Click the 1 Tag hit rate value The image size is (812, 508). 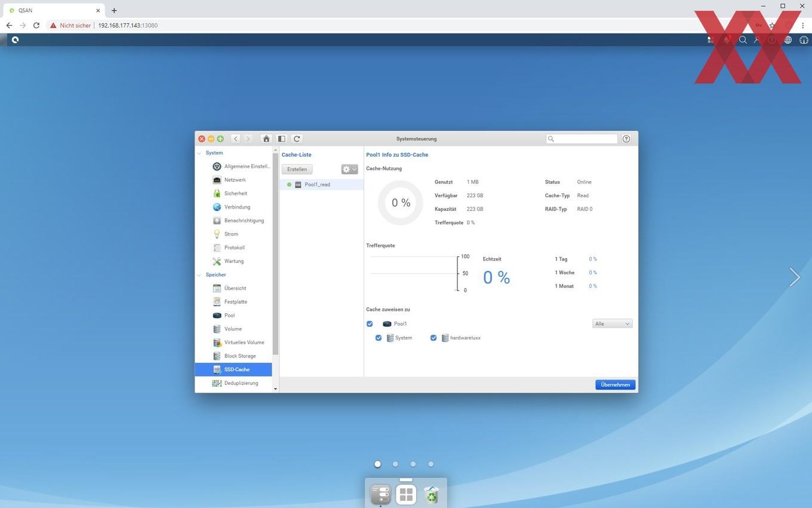click(593, 259)
